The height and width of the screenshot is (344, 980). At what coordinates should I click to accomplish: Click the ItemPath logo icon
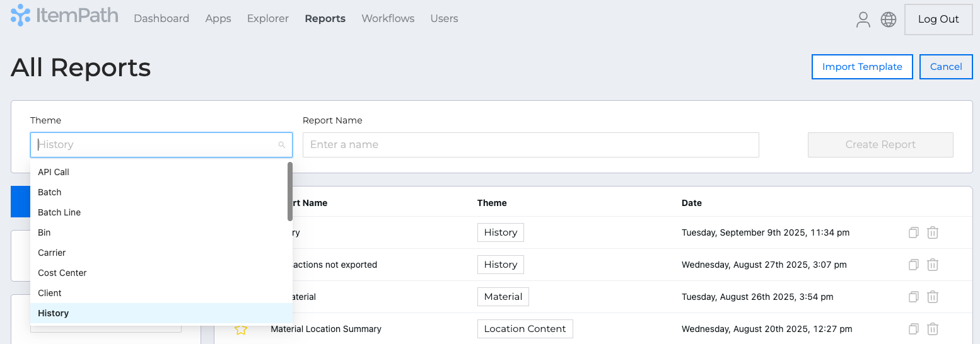(x=21, y=15)
